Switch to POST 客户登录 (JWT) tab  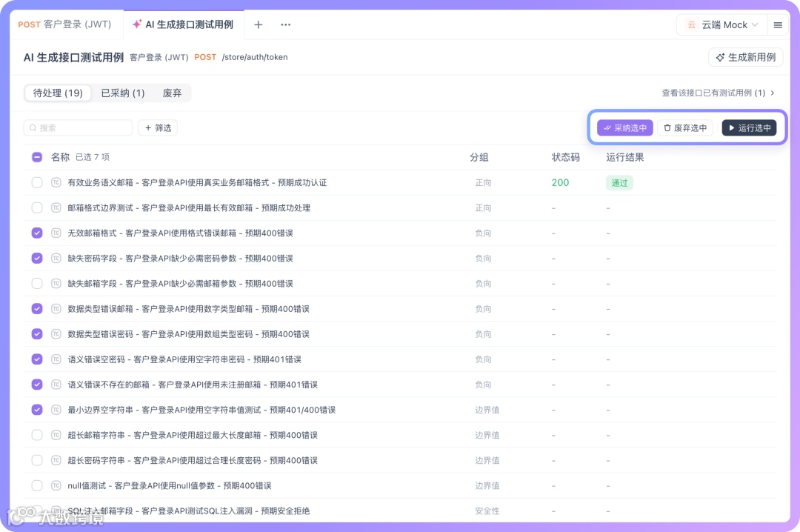point(64,24)
